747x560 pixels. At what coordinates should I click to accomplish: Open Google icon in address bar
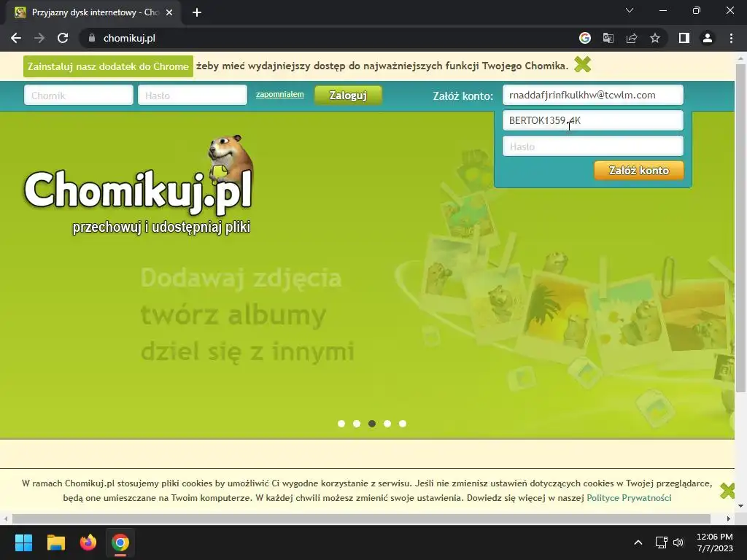pyautogui.click(x=585, y=38)
